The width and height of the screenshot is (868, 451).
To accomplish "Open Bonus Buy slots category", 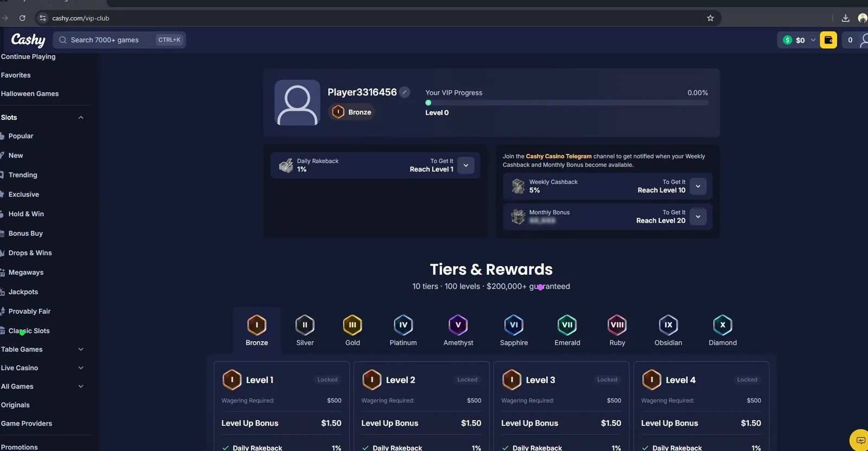I will pyautogui.click(x=25, y=234).
